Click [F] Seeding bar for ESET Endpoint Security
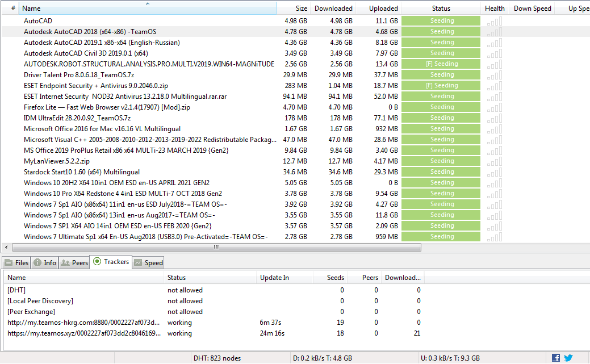 click(441, 85)
